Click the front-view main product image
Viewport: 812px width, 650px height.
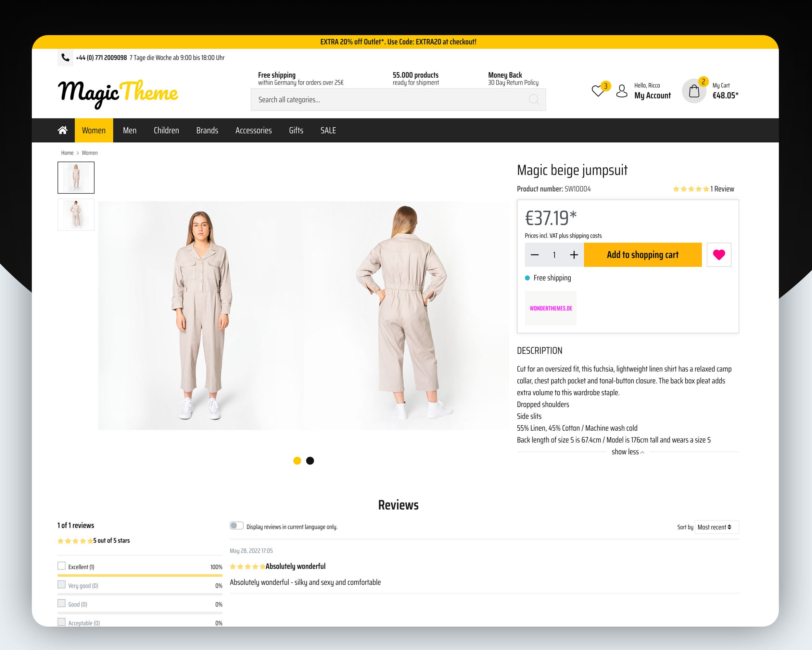200,315
